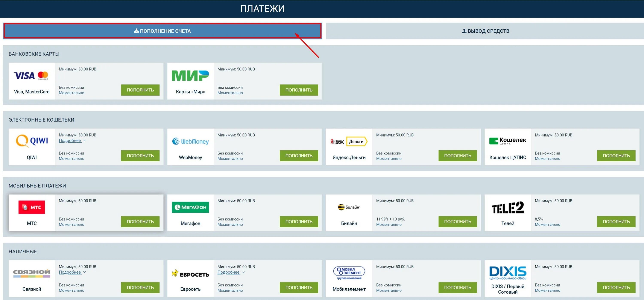The width and height of the screenshot is (644, 300).
Task: Click Пополнить for МТС
Action: click(140, 222)
